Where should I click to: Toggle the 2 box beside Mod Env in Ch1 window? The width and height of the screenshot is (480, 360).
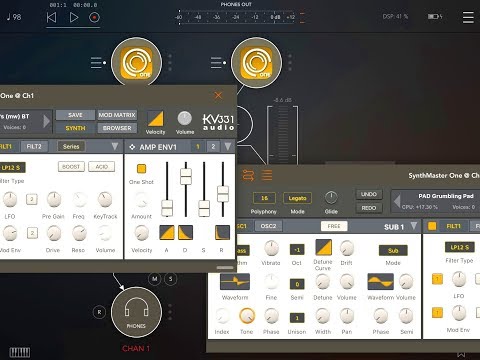32,233
